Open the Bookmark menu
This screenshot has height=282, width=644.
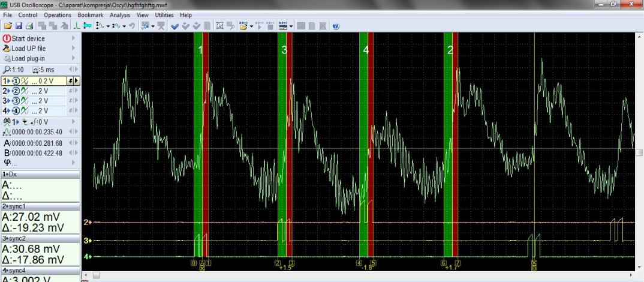point(91,14)
